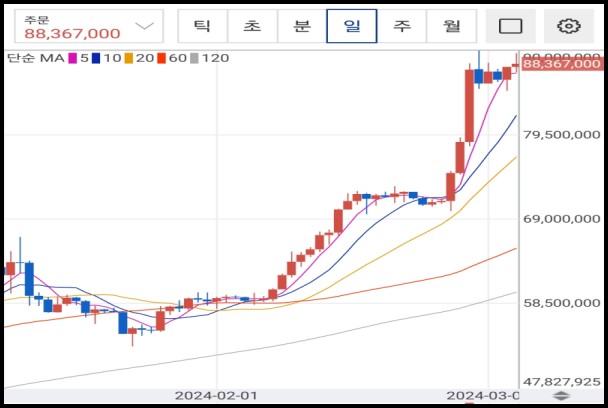The width and height of the screenshot is (608, 408).
Task: Switch to the 월 monthly tab
Action: coord(451,26)
